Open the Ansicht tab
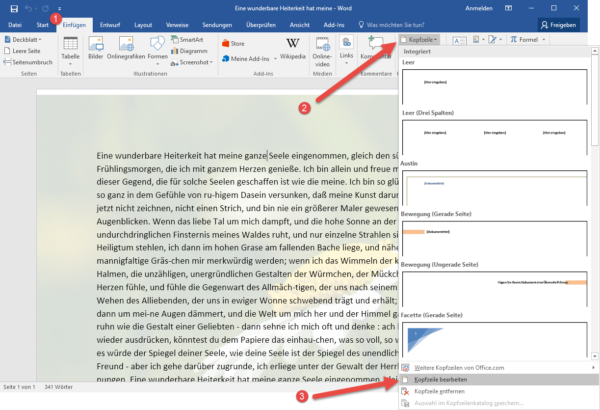The height and width of the screenshot is (410, 600). pyautogui.click(x=299, y=25)
